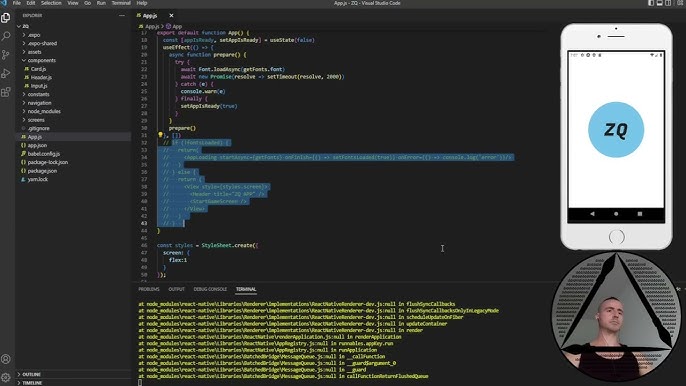Expand the navigation folder
Screen dimensions: 686x386
(x=39, y=103)
